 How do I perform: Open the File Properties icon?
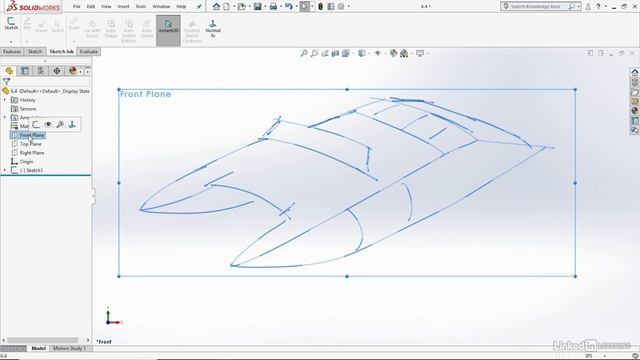pos(331,7)
